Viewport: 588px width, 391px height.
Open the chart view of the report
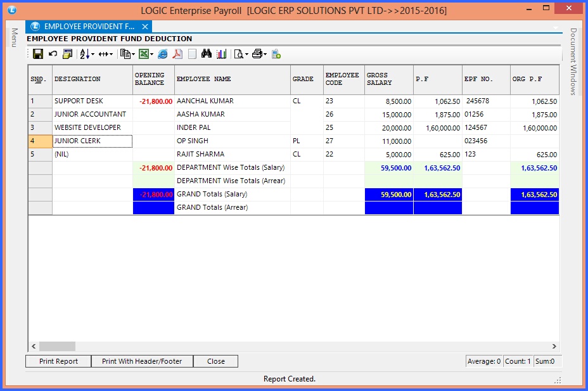221,54
